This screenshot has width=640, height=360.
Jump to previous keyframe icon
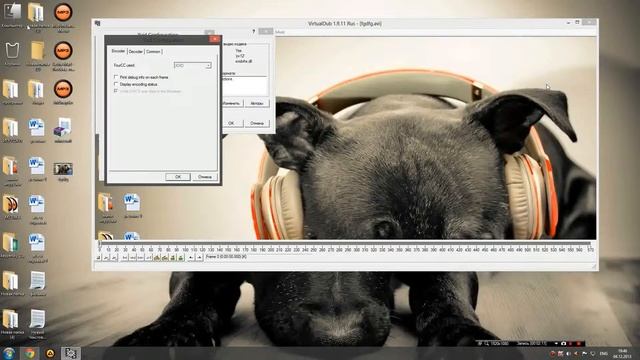[x=157, y=258]
